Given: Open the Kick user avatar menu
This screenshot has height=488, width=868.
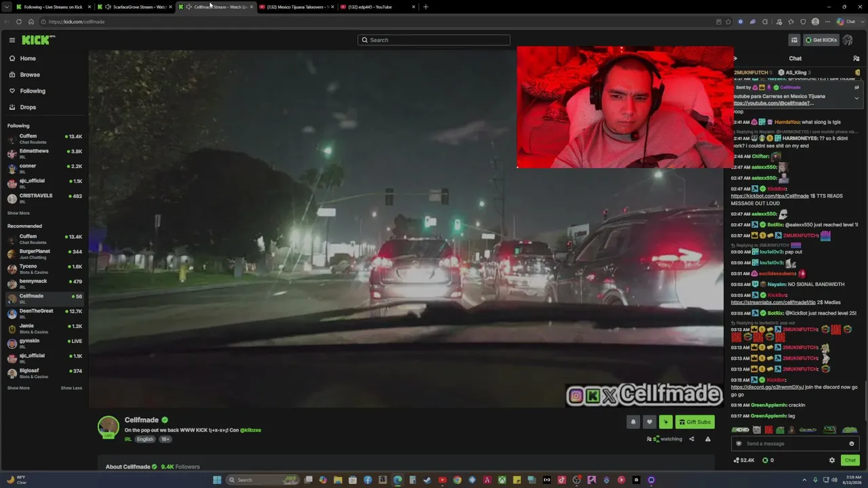Looking at the screenshot, I should (848, 40).
